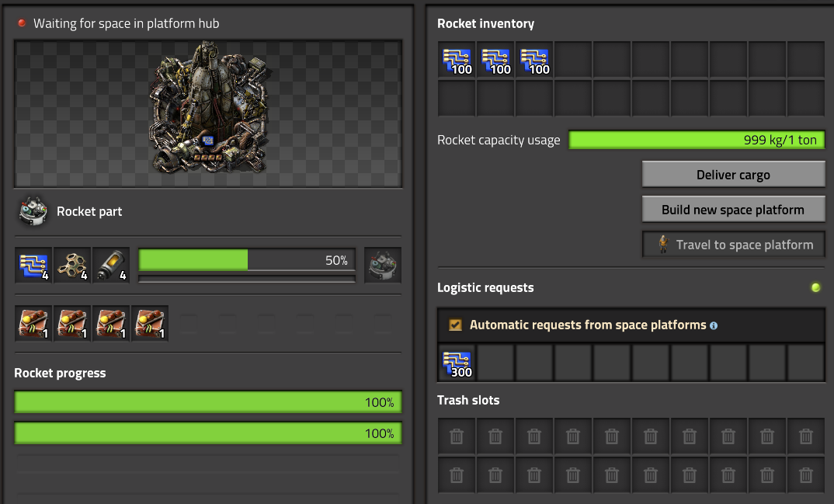Viewport: 834px width, 504px height.
Task: Click the "Logistic requests" heading
Action: (485, 287)
